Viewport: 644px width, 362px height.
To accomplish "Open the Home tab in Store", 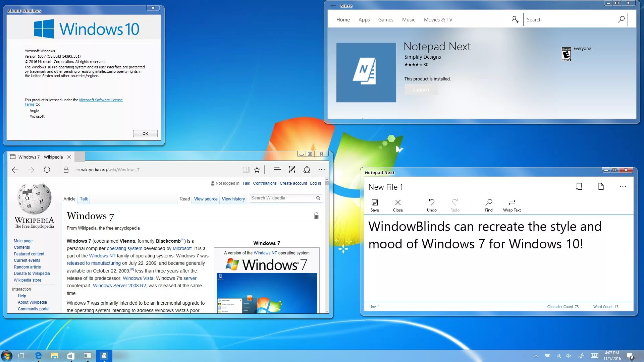I will 343,20.
